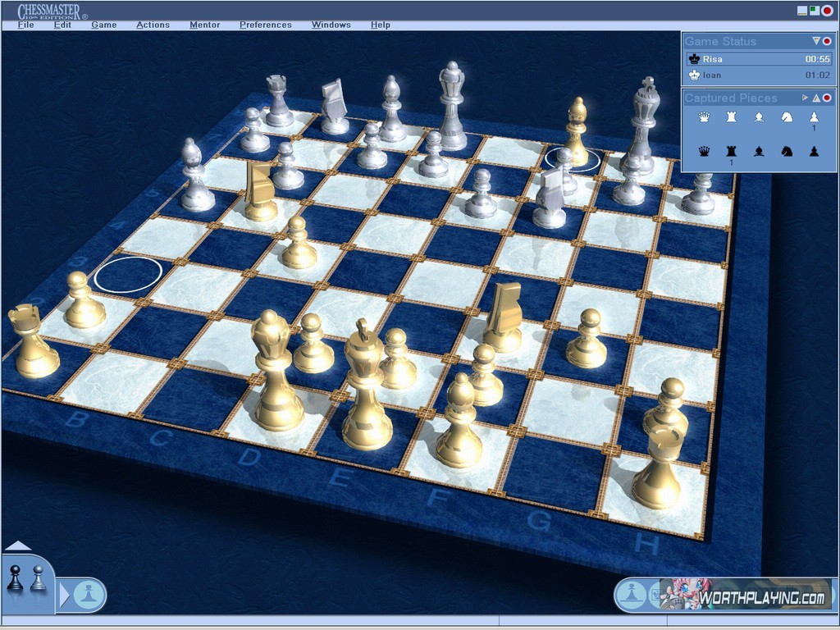Screen dimensions: 840x630
Task: Click the black king icon beside Risa
Action: point(694,59)
